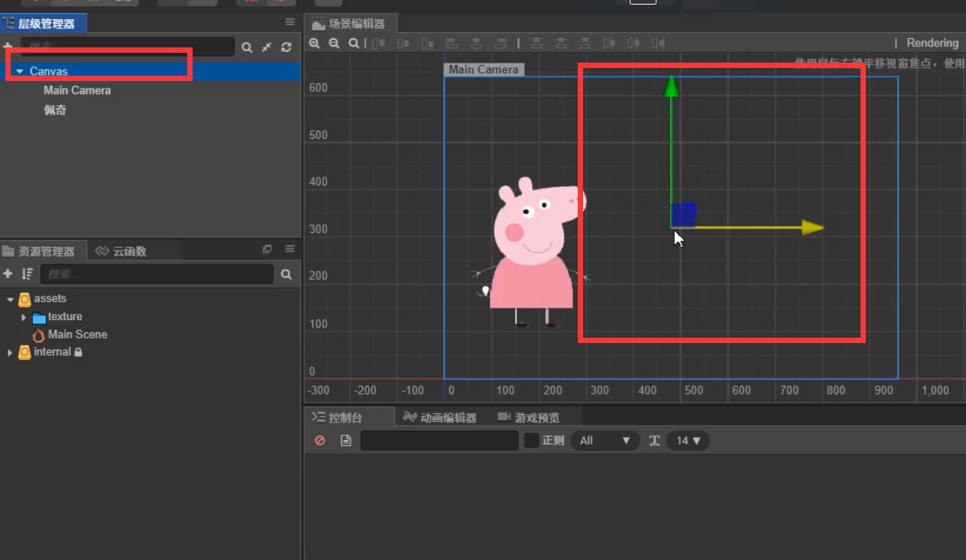The image size is (966, 560).
Task: Expand the texture folder
Action: coord(24,317)
